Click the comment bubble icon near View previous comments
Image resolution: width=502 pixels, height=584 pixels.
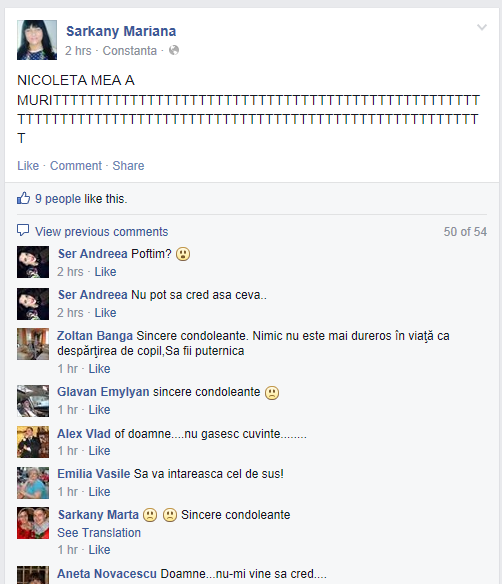pyautogui.click(x=23, y=231)
